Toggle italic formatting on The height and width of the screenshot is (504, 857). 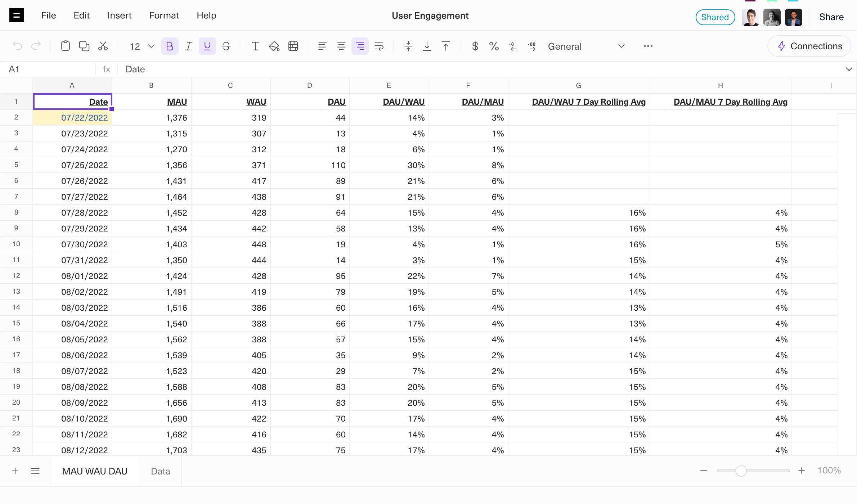188,46
